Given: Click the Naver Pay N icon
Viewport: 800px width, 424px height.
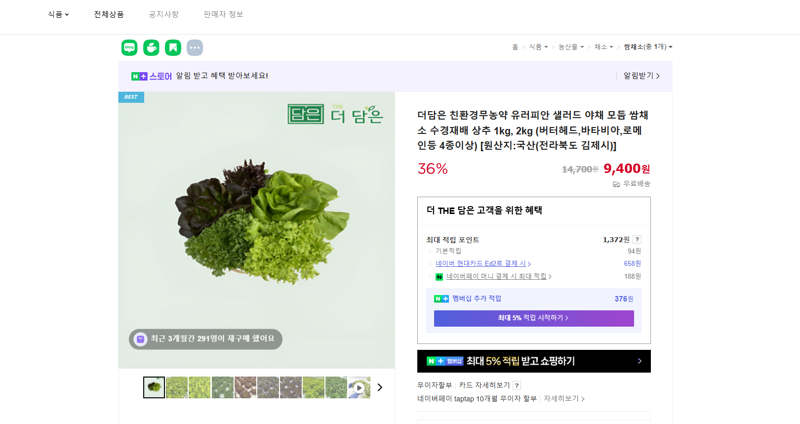Looking at the screenshot, I should (439, 277).
